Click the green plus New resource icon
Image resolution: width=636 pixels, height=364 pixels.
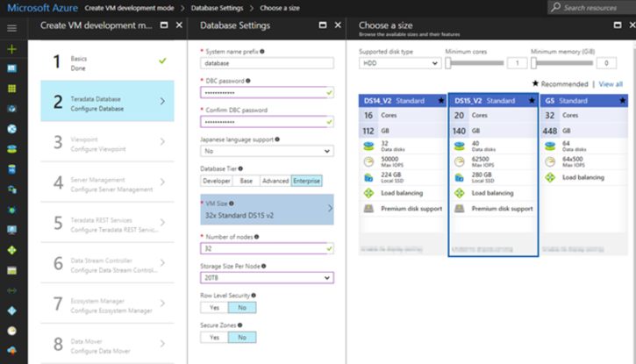point(11,49)
